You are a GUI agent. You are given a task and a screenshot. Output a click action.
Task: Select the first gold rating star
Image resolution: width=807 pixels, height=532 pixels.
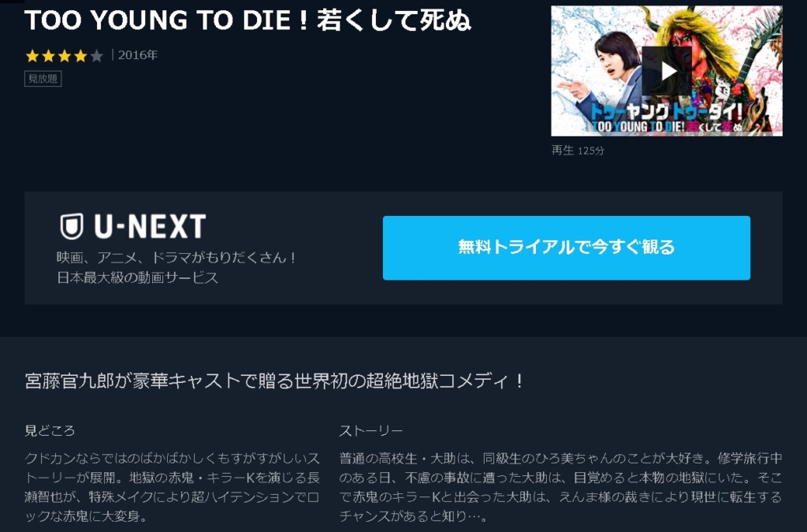point(32,56)
